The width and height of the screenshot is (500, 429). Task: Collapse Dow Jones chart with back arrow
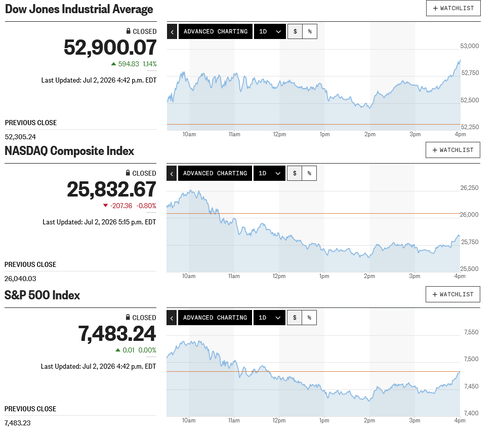tap(172, 32)
